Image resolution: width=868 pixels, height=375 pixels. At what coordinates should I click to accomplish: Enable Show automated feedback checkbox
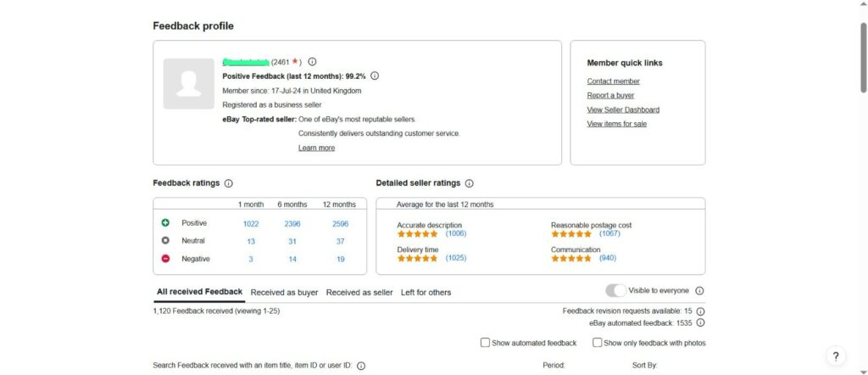pyautogui.click(x=485, y=343)
